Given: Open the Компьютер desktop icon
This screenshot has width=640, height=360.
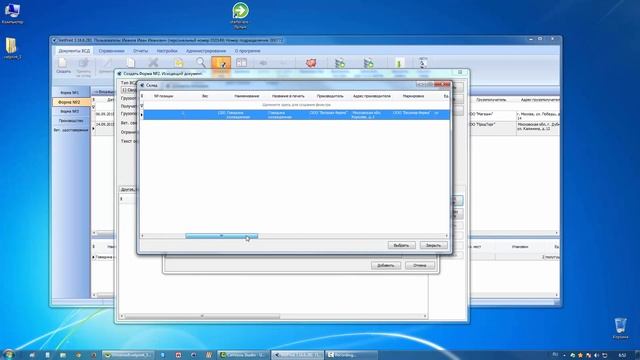Looking at the screenshot, I should 12,13.
